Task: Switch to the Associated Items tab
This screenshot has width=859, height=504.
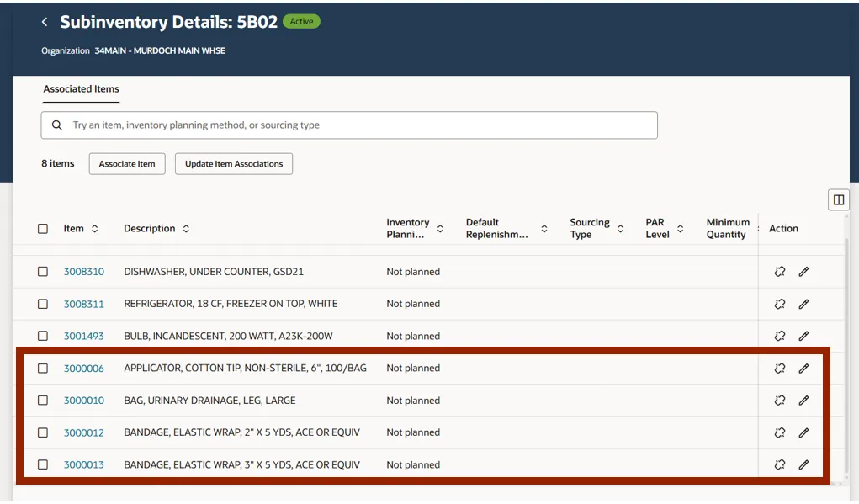Action: coord(82,89)
